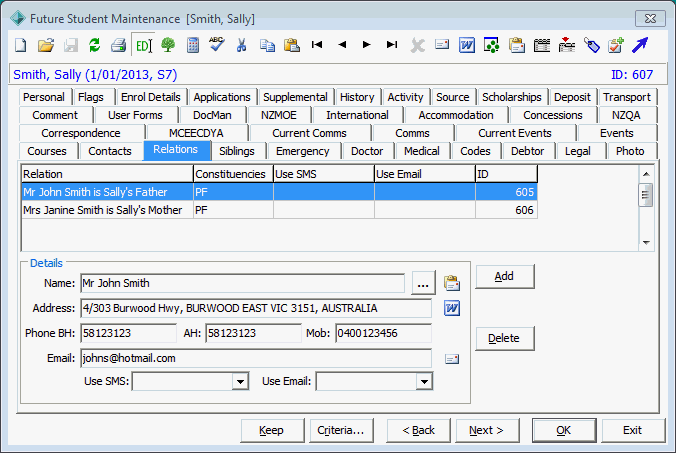This screenshot has height=453, width=676.
Task: Click the Address input field
Action: [256, 308]
